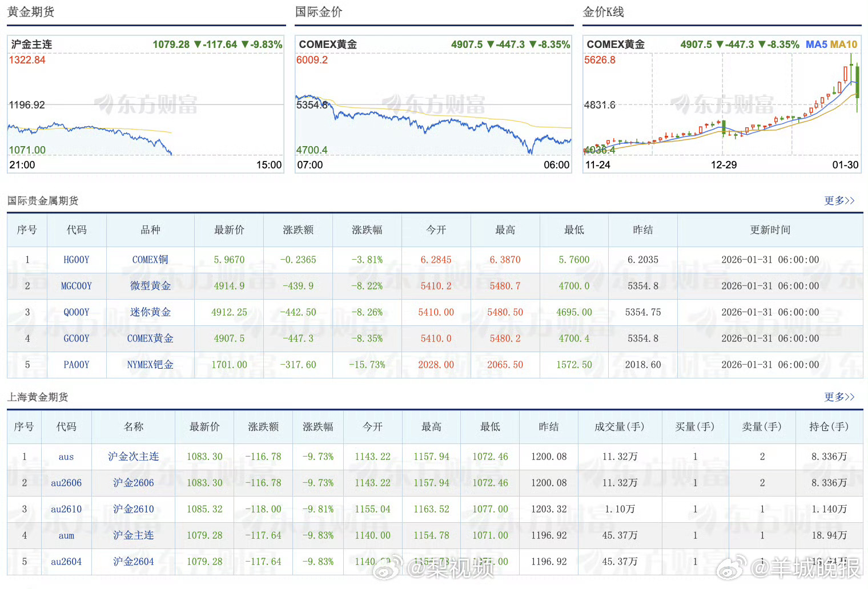The height and width of the screenshot is (589, 868).
Task: Click the 沪金2610 name link
Action: coord(133,509)
